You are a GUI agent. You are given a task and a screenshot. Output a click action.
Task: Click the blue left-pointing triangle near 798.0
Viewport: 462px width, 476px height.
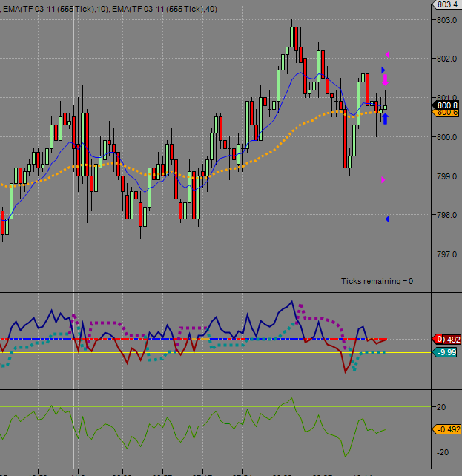(387, 219)
